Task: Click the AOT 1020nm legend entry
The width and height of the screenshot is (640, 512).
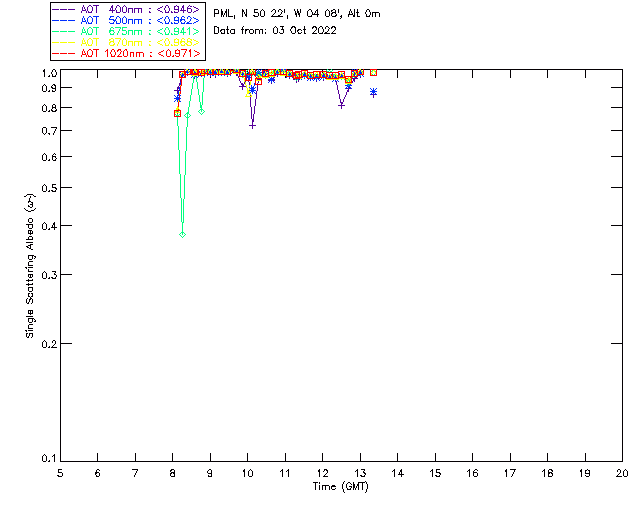Action: click(x=126, y=53)
